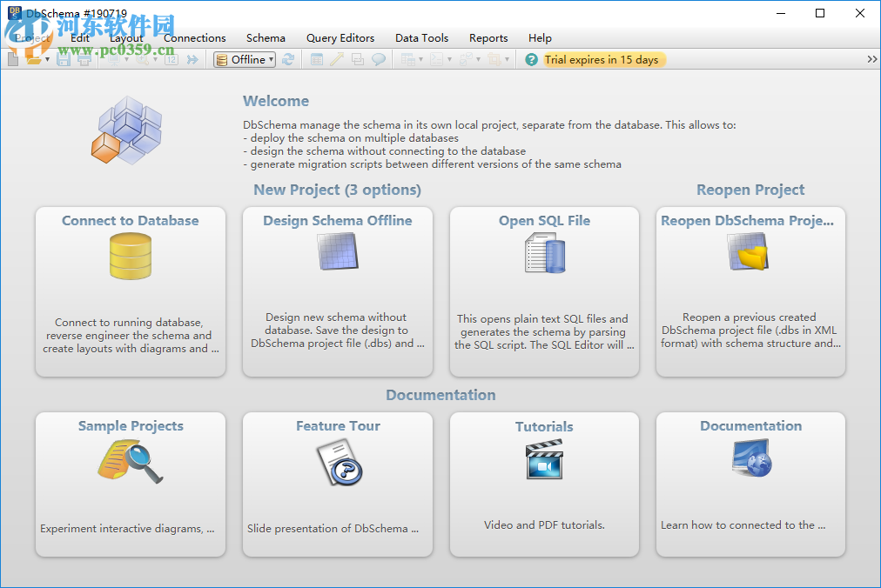The image size is (881, 588).
Task: Expand the SQL editor dropdown arrow
Action: 449,59
